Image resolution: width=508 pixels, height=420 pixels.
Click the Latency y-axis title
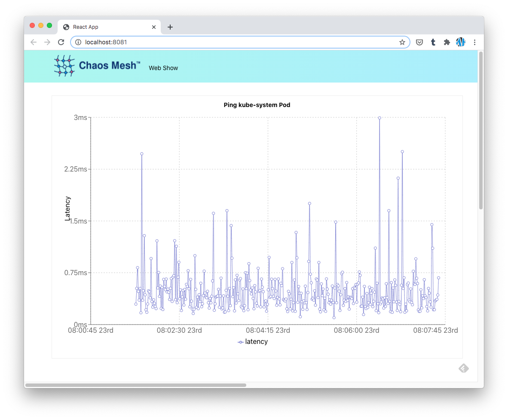[x=67, y=208]
